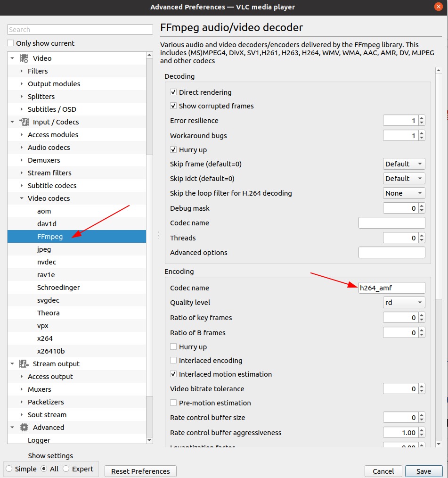The width and height of the screenshot is (448, 478).
Task: Open Skip idct dropdown
Action: point(404,179)
